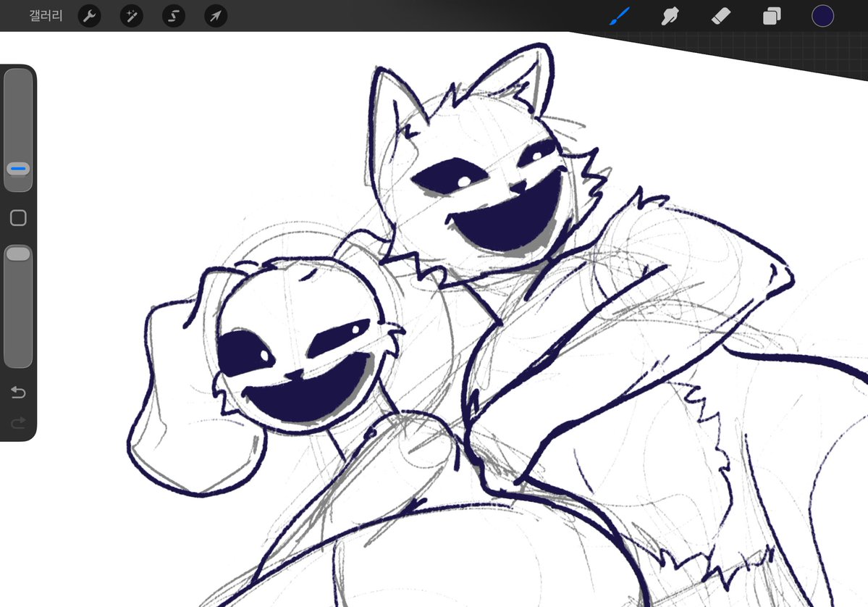
Task: Open the active color picker
Action: coord(822,15)
